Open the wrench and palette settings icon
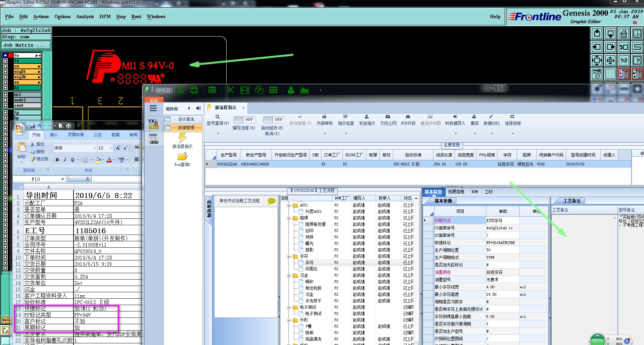This screenshot has height=345, width=644. pyautogui.click(x=597, y=74)
